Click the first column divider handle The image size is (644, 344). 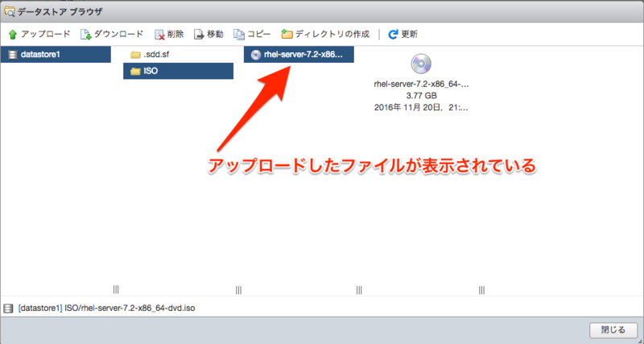tap(116, 290)
